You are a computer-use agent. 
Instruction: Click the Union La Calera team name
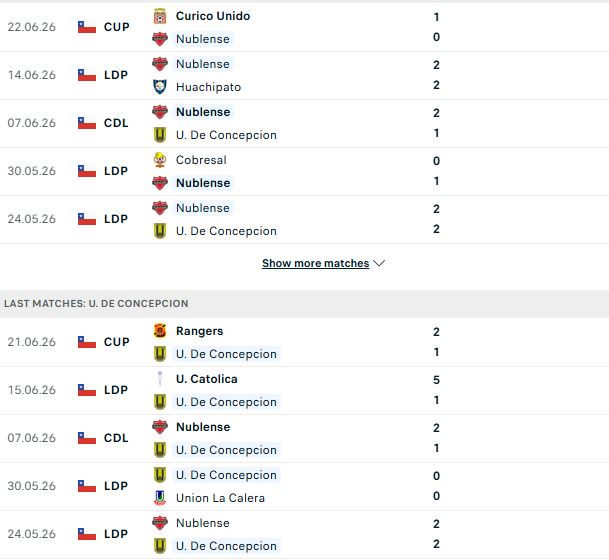click(x=220, y=498)
